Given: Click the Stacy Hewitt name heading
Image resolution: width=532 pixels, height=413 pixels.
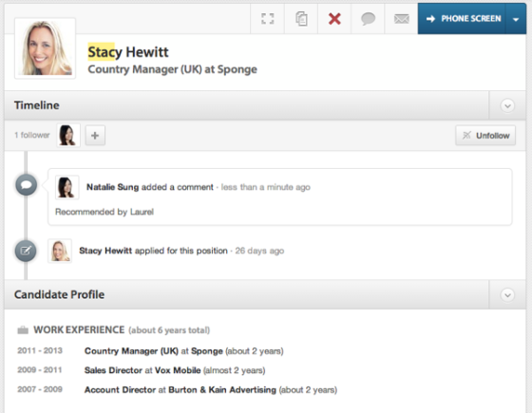Looking at the screenshot, I should point(128,52).
